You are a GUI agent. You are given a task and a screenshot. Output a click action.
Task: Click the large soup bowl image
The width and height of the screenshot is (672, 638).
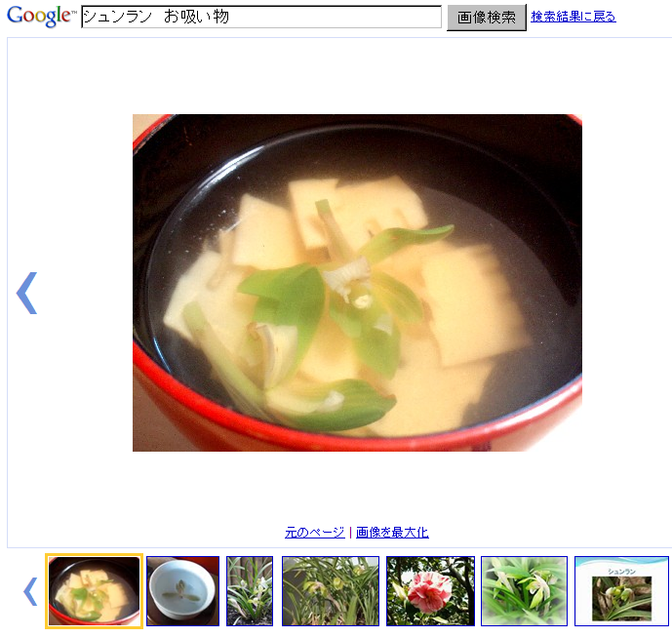357,283
